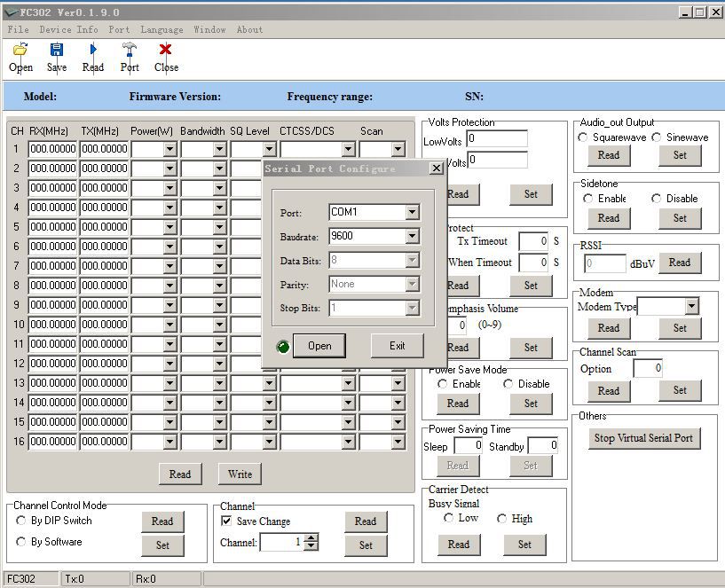The width and height of the screenshot is (725, 588).
Task: Click Channel Scan Read button
Action: coord(609,391)
